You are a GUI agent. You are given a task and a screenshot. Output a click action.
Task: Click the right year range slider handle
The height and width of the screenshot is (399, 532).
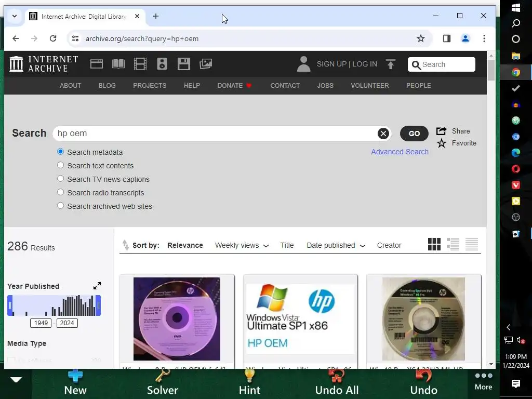(98, 305)
